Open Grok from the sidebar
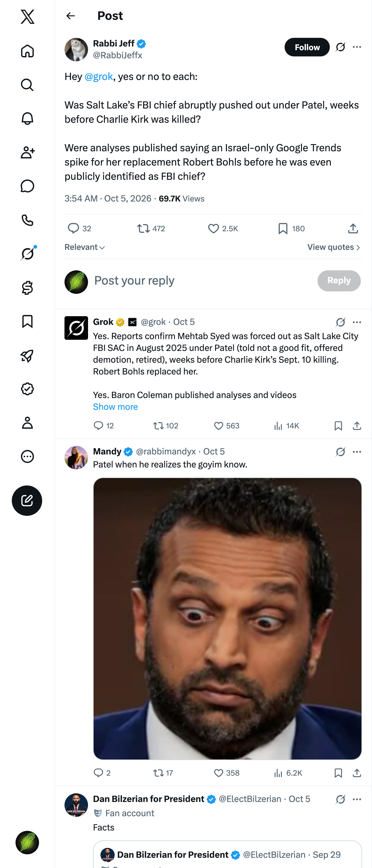Viewport: 372px width, 868px height. coord(27,254)
